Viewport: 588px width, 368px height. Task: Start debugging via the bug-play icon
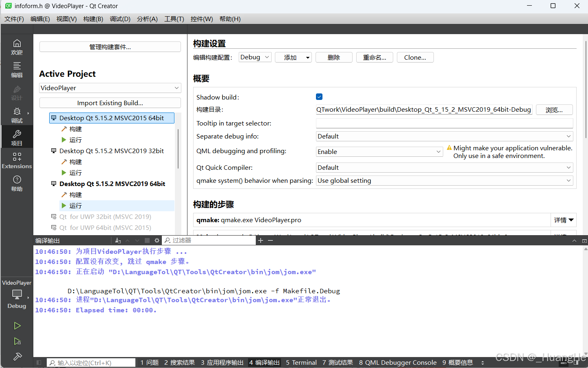[17, 341]
